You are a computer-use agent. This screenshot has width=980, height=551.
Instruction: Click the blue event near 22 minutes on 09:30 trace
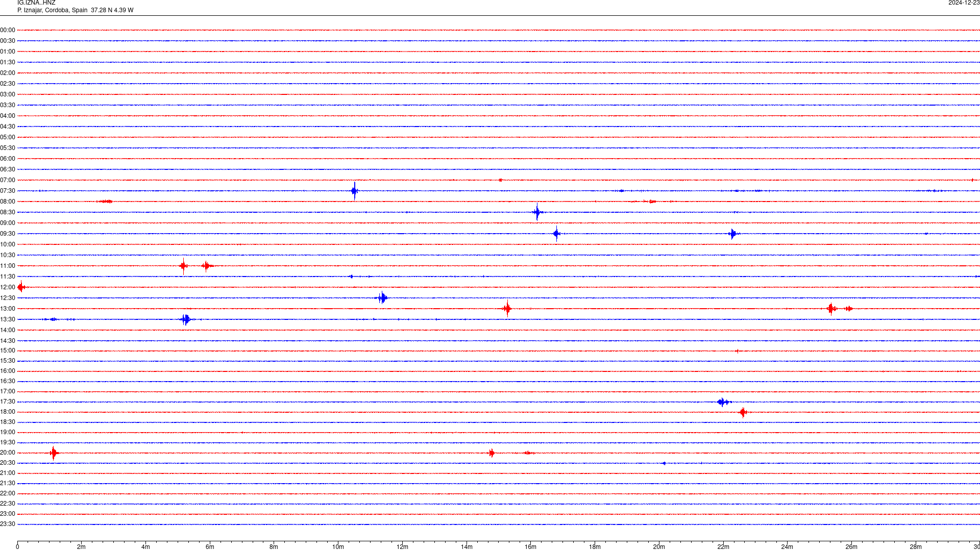[733, 234]
